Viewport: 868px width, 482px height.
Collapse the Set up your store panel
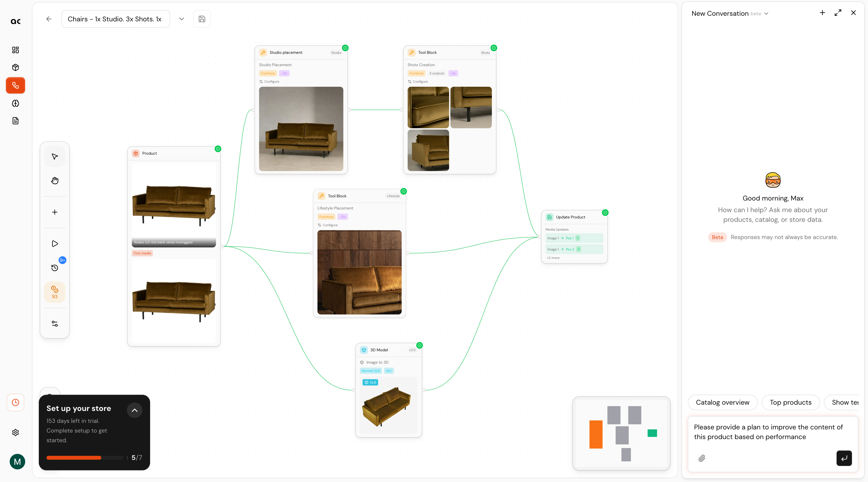[134, 410]
